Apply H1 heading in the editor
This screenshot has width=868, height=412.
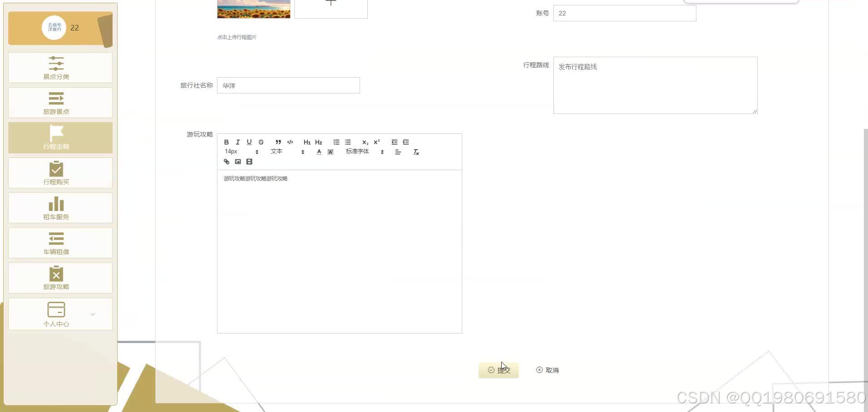tap(307, 142)
